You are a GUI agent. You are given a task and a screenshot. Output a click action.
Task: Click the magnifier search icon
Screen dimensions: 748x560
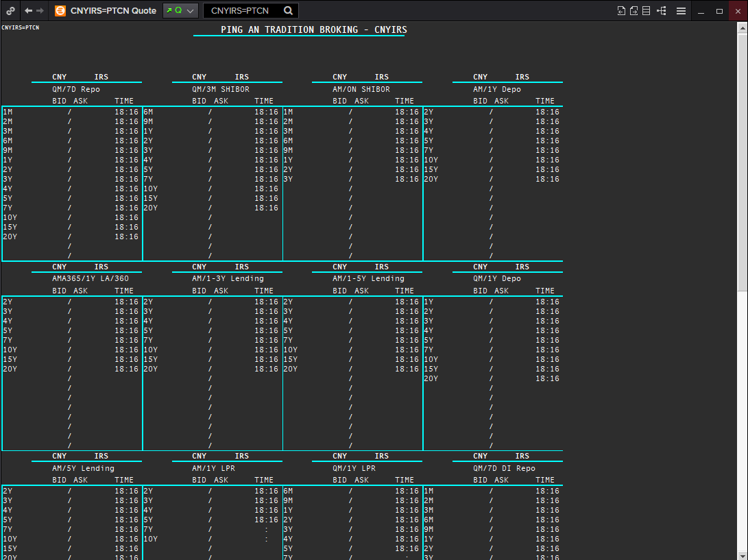tap(288, 10)
